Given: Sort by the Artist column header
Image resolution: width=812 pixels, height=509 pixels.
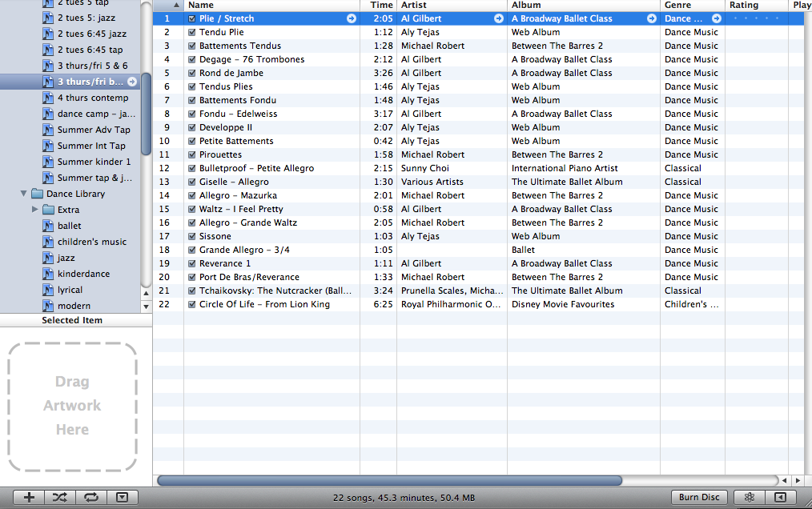Looking at the screenshot, I should point(451,5).
